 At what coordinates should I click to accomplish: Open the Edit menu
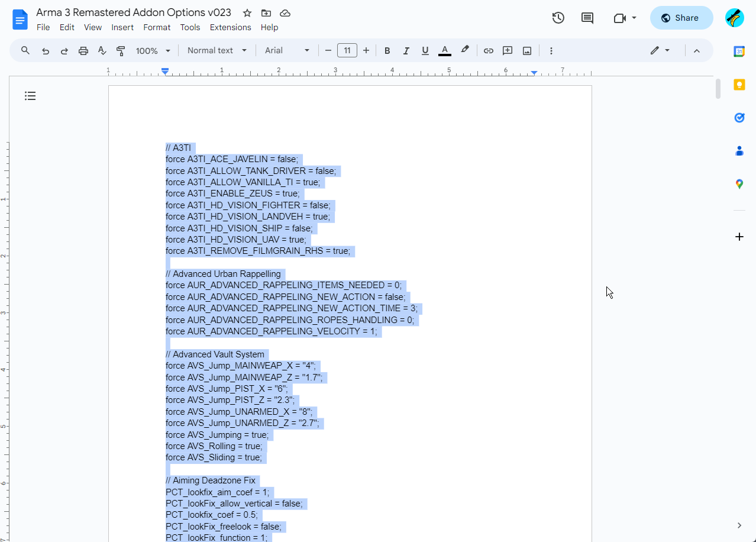[67, 27]
